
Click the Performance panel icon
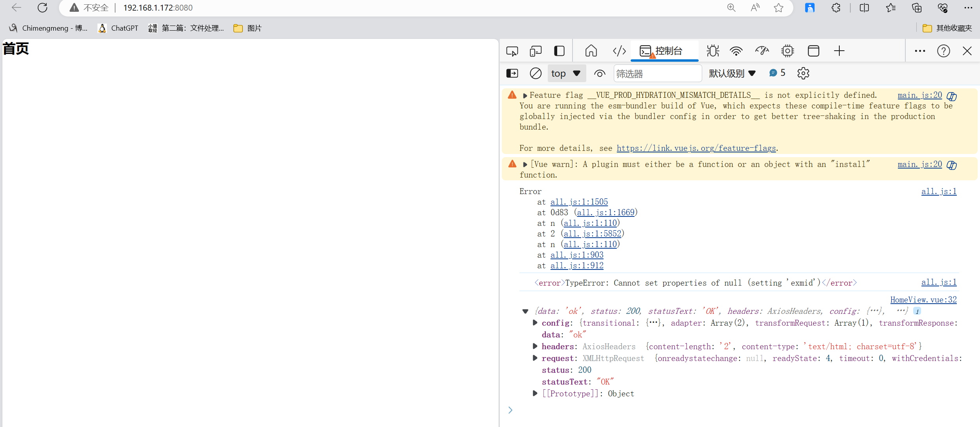point(762,51)
